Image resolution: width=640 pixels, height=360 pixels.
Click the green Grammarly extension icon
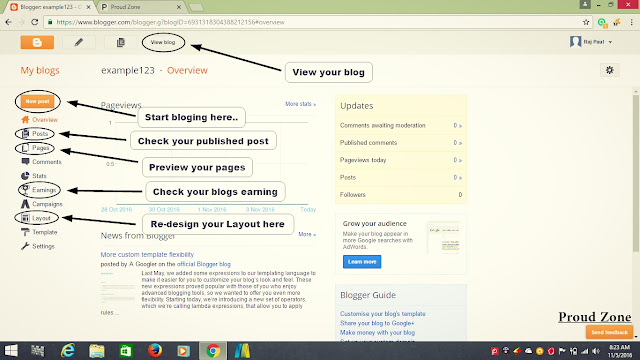(x=602, y=22)
